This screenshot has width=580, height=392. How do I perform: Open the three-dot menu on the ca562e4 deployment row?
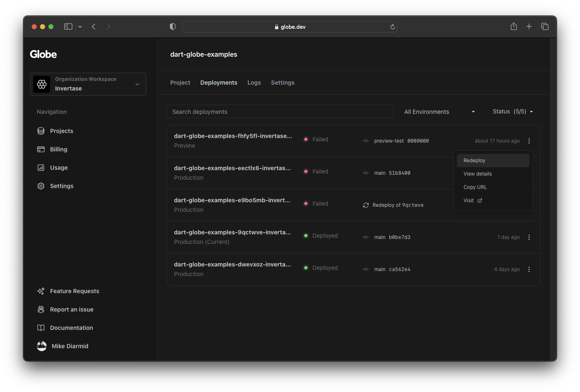[529, 269]
